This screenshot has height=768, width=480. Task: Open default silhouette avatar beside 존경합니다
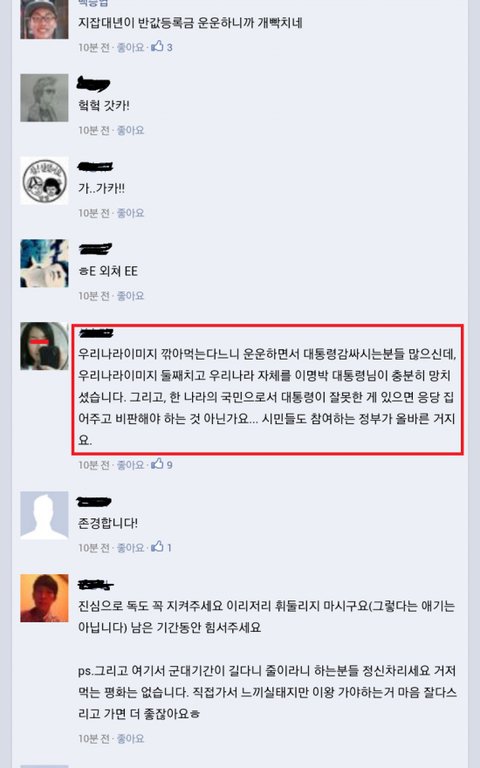tap(44, 515)
